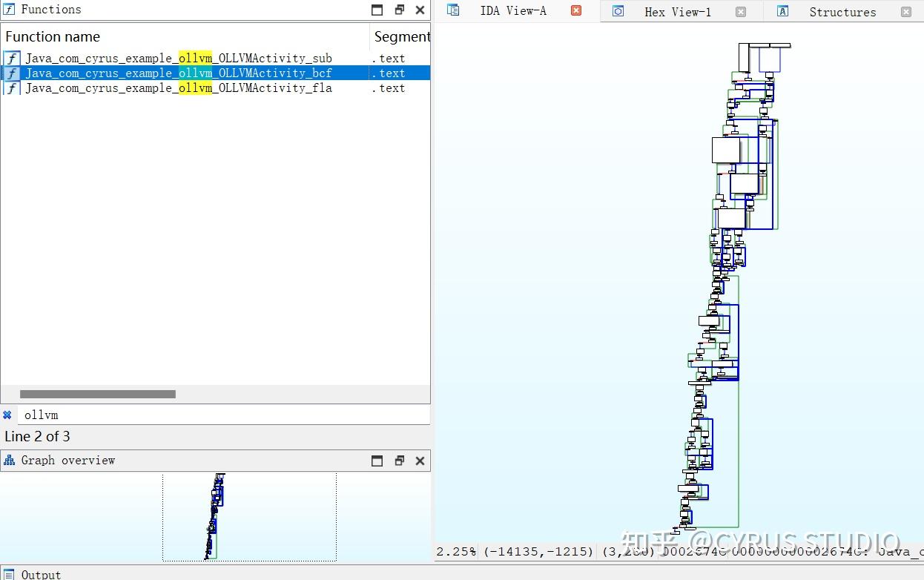
Task: Maximize the Functions panel
Action: 377,10
